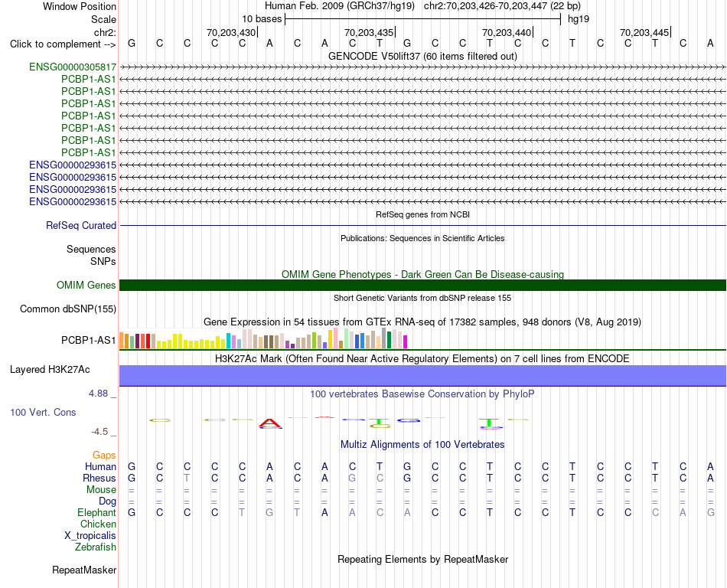This screenshot has width=727, height=588.
Task: Click the hg19 label next to scale bar
Action: pyautogui.click(x=579, y=19)
